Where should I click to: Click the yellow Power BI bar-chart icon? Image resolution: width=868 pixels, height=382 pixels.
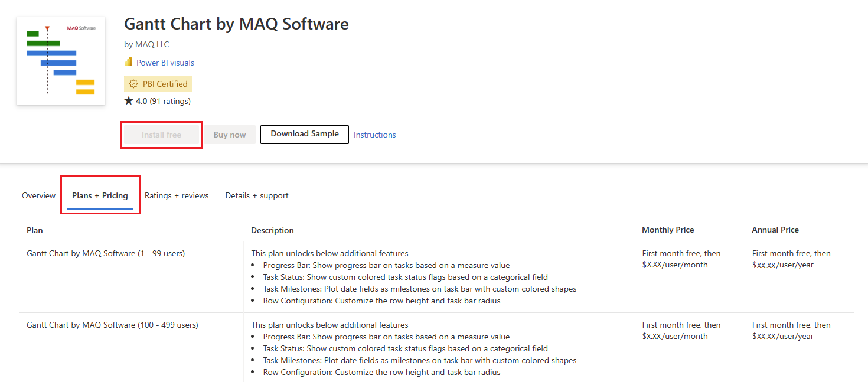coord(129,61)
